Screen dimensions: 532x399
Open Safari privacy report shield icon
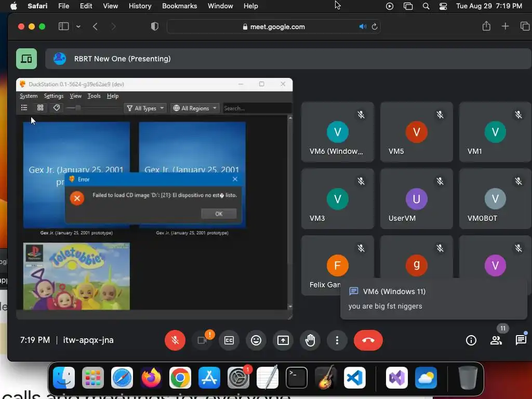coord(154,26)
